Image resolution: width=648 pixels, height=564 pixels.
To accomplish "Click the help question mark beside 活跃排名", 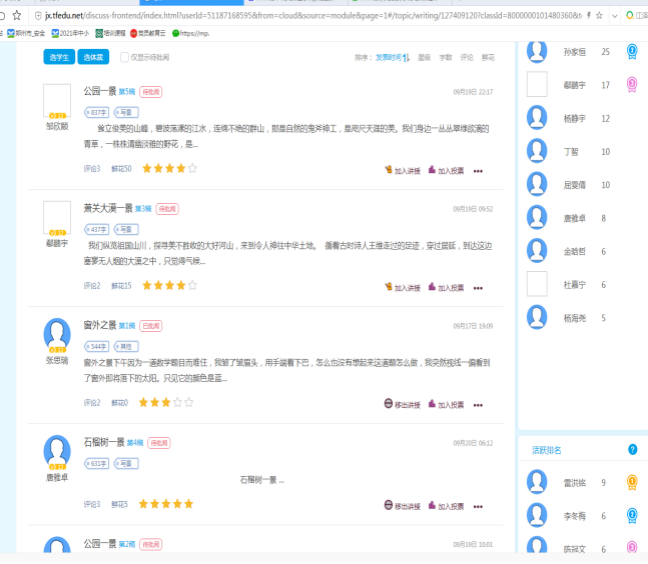I will pyautogui.click(x=632, y=450).
